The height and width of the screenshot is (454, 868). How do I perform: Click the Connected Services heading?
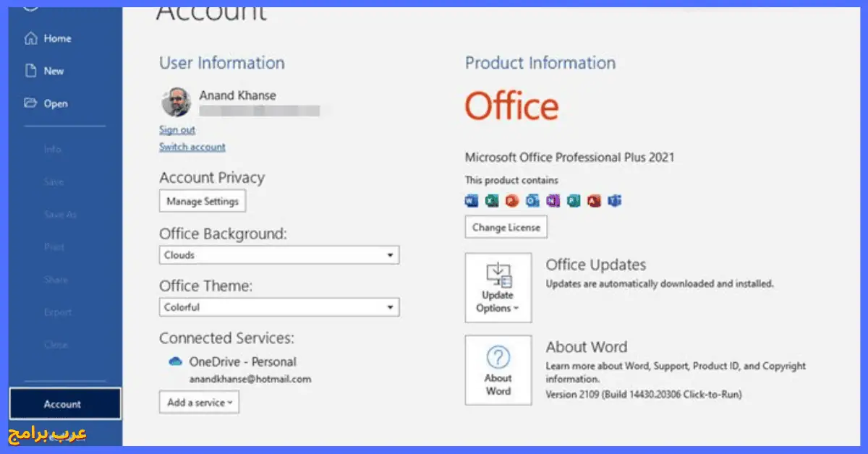227,338
